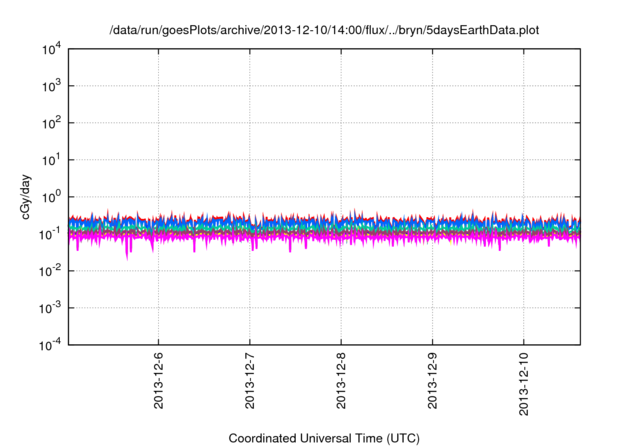Click the 2013-12-10 date tick label
640x448 pixels.
coord(524,384)
